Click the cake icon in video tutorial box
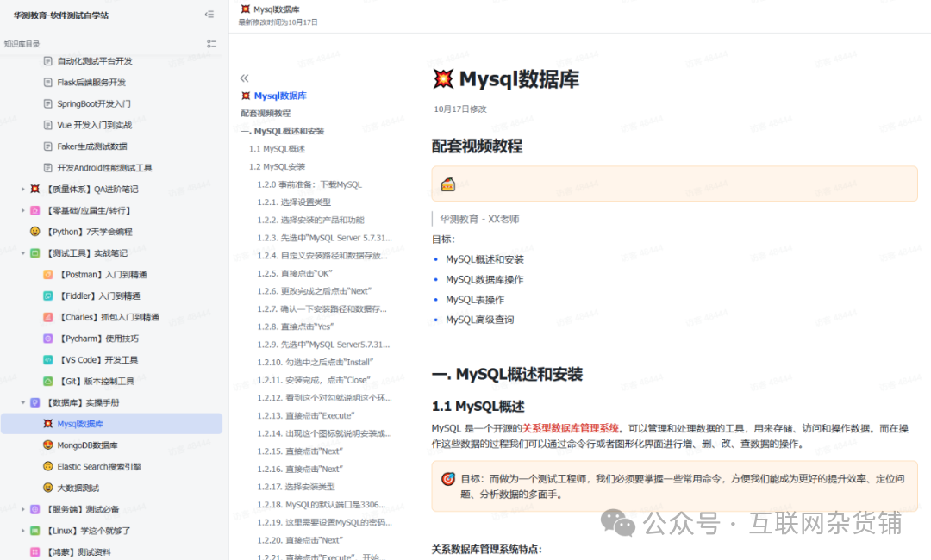The height and width of the screenshot is (560, 931). click(x=448, y=184)
